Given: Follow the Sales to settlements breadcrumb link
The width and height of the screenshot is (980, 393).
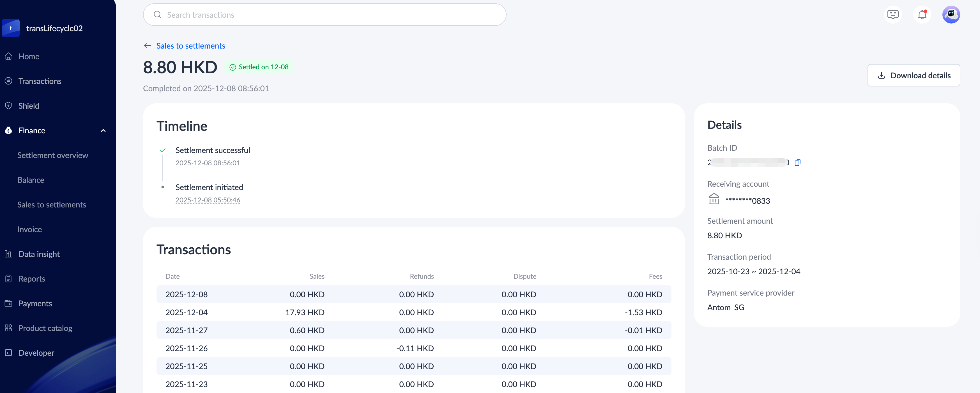Looking at the screenshot, I should tap(191, 46).
